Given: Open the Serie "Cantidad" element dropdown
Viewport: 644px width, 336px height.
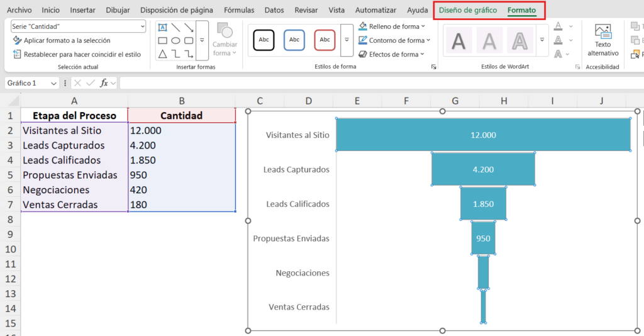Looking at the screenshot, I should (x=142, y=26).
